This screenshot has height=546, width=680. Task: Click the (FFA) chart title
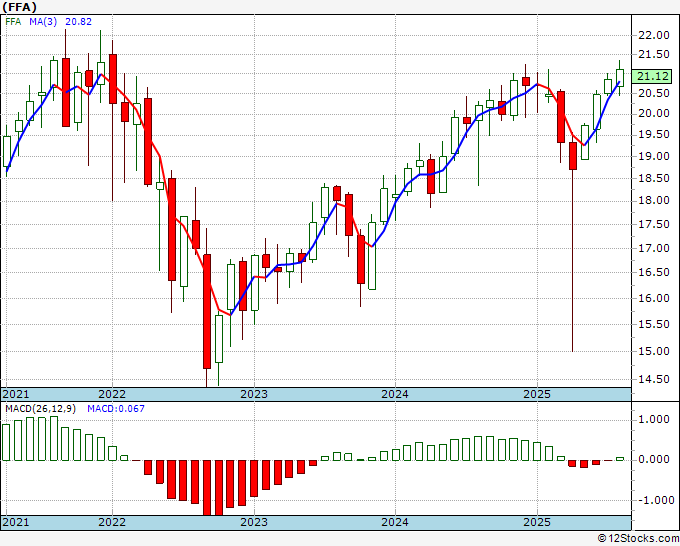pyautogui.click(x=20, y=7)
